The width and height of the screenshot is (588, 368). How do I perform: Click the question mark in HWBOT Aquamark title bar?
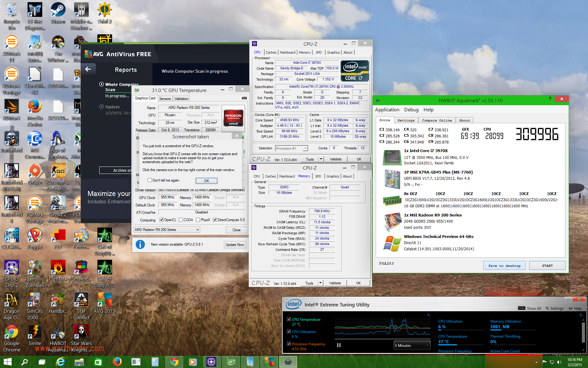click(x=550, y=99)
